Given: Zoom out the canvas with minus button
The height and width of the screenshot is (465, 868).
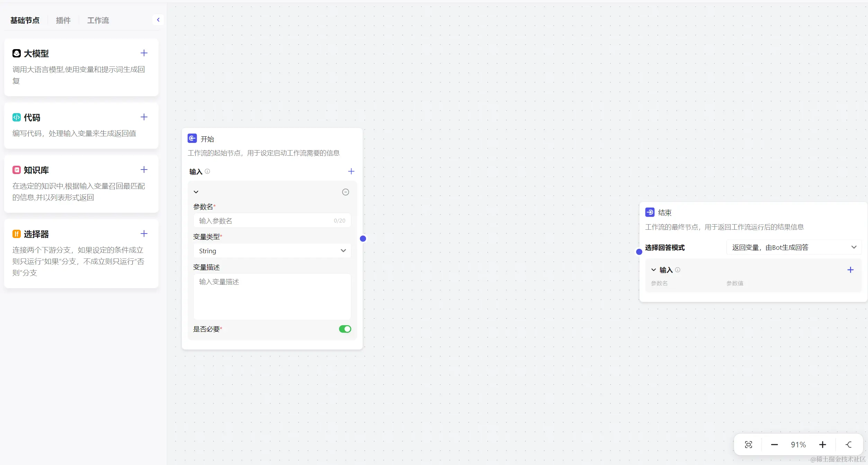Looking at the screenshot, I should [x=774, y=445].
